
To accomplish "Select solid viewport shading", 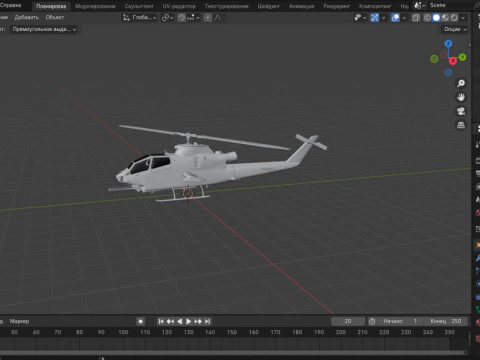I will [x=436, y=18].
